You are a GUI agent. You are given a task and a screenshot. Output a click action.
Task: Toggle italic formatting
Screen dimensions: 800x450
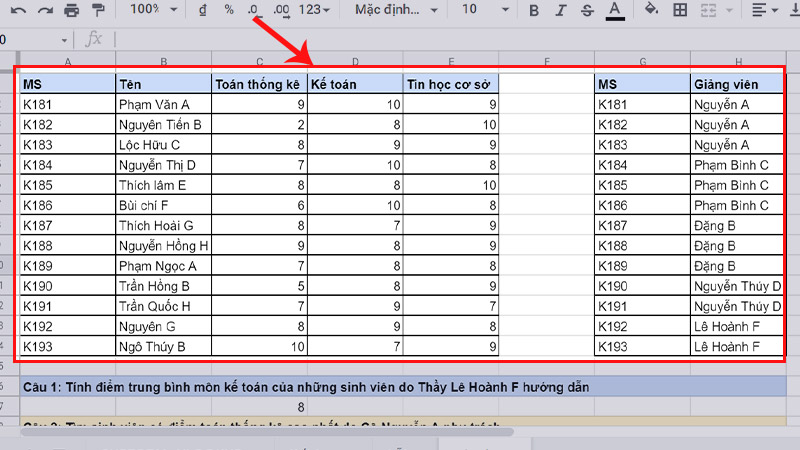point(560,11)
